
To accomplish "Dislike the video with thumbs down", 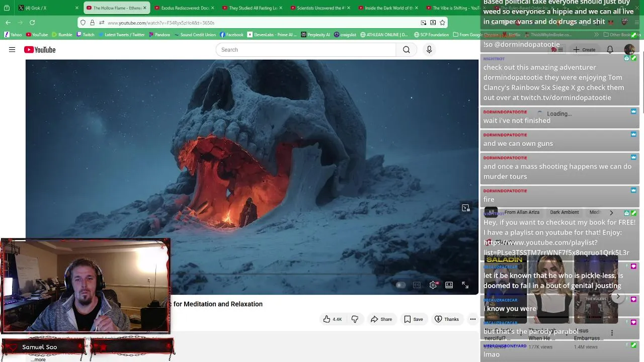I will (355, 319).
